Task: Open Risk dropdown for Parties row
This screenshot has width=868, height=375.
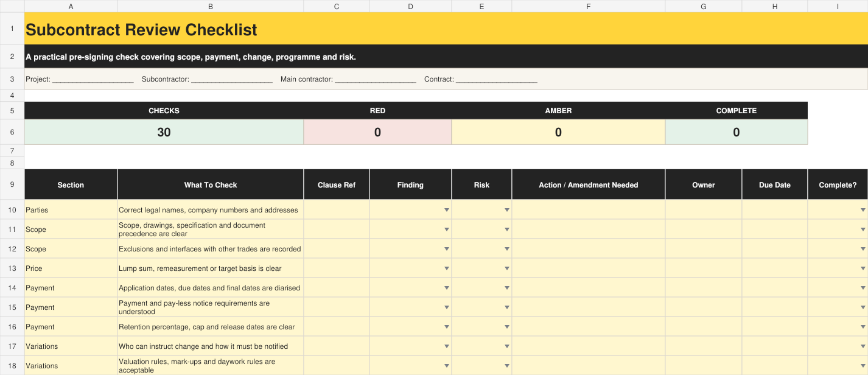Action: (506, 210)
